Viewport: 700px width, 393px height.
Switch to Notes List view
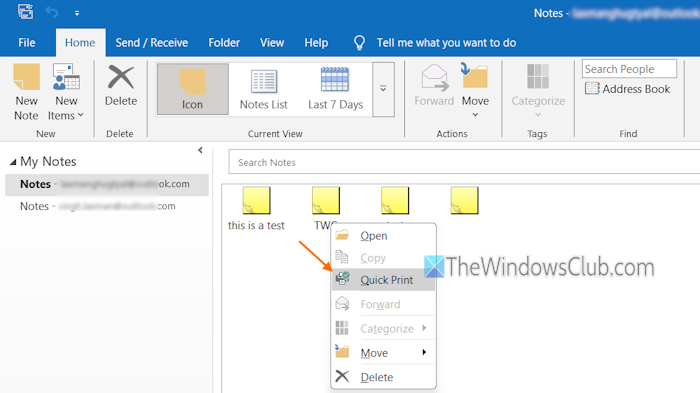point(263,89)
